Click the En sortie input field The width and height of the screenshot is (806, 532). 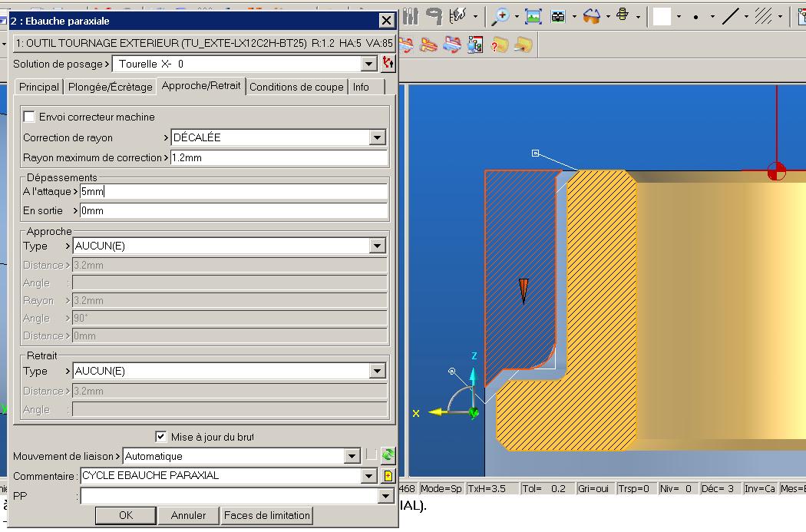point(233,211)
